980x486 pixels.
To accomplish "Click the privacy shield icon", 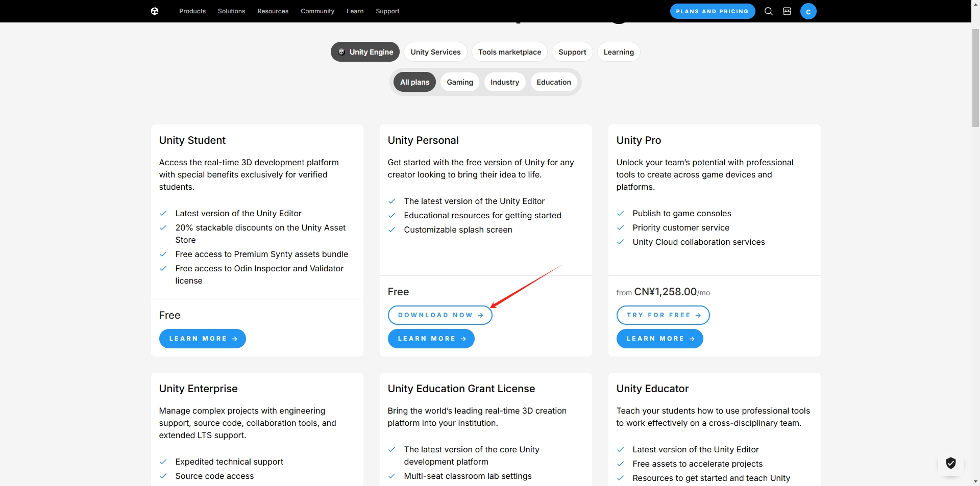I will (x=950, y=463).
